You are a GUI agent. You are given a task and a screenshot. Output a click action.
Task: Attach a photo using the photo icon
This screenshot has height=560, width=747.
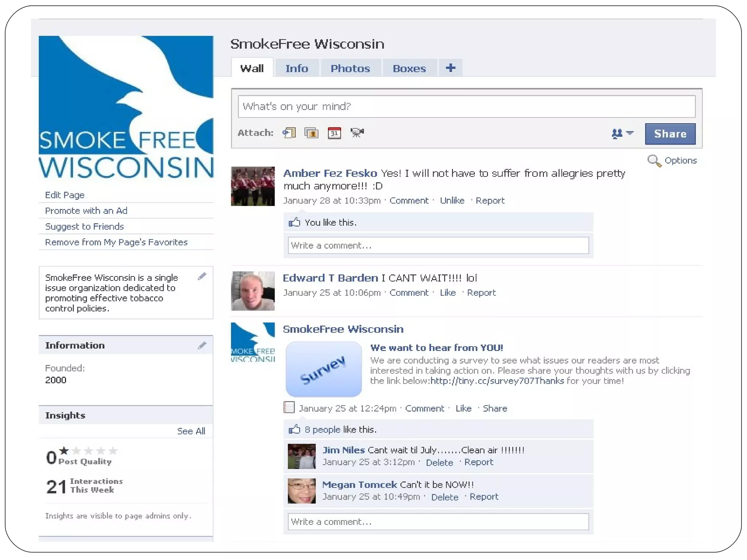[x=311, y=133]
